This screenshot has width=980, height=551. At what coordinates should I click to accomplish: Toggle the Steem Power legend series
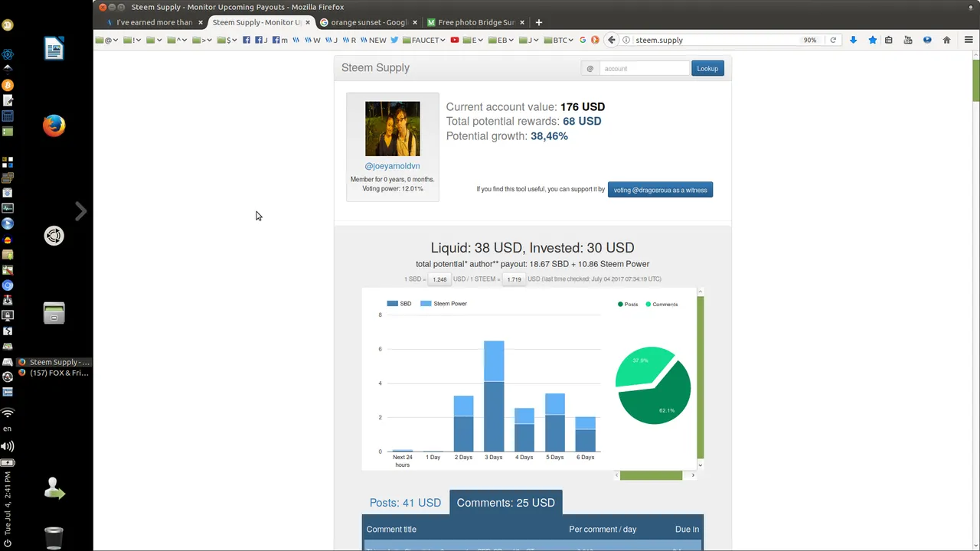(x=443, y=304)
